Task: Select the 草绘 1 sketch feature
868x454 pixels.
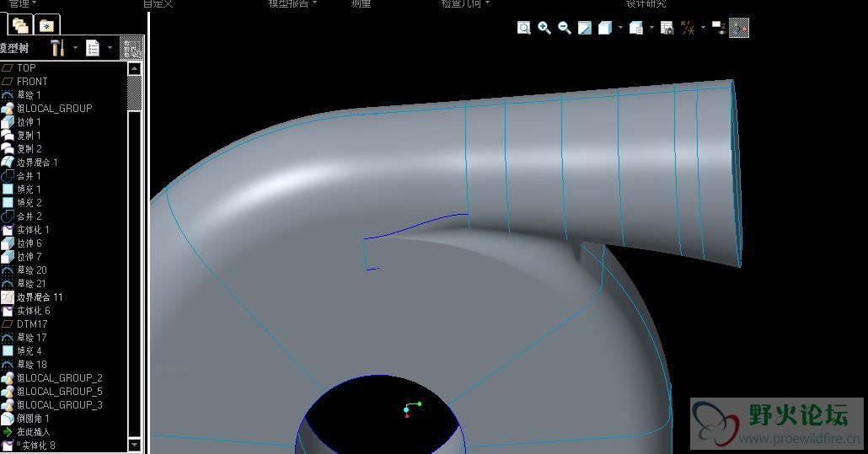Action: pyautogui.click(x=21, y=94)
